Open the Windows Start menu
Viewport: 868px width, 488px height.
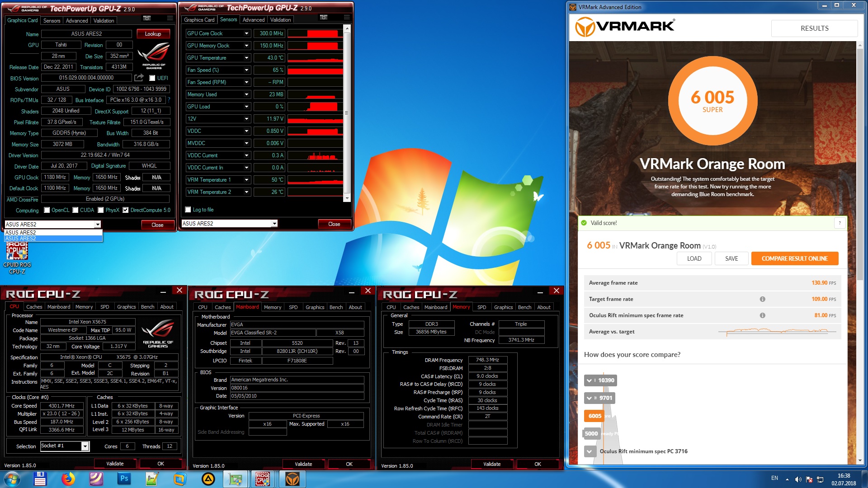[x=12, y=479]
